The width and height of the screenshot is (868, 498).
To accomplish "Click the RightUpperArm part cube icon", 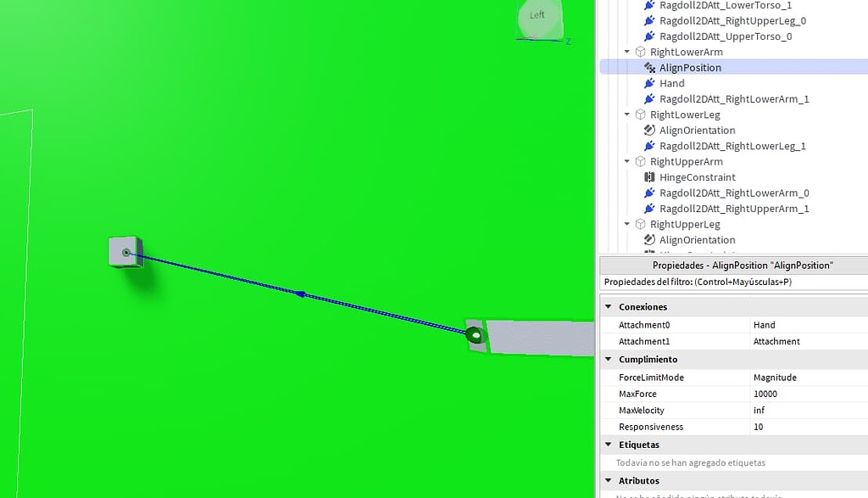I will coord(641,161).
